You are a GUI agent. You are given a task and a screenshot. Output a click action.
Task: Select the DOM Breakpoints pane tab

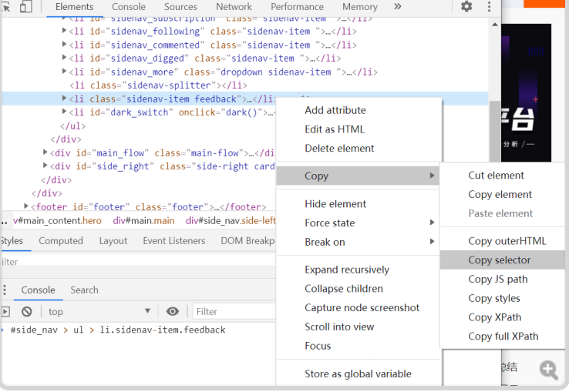tap(247, 241)
